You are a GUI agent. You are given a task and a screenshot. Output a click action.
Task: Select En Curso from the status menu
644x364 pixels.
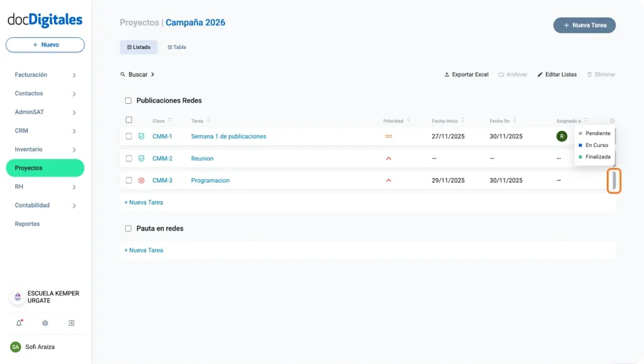(595, 145)
